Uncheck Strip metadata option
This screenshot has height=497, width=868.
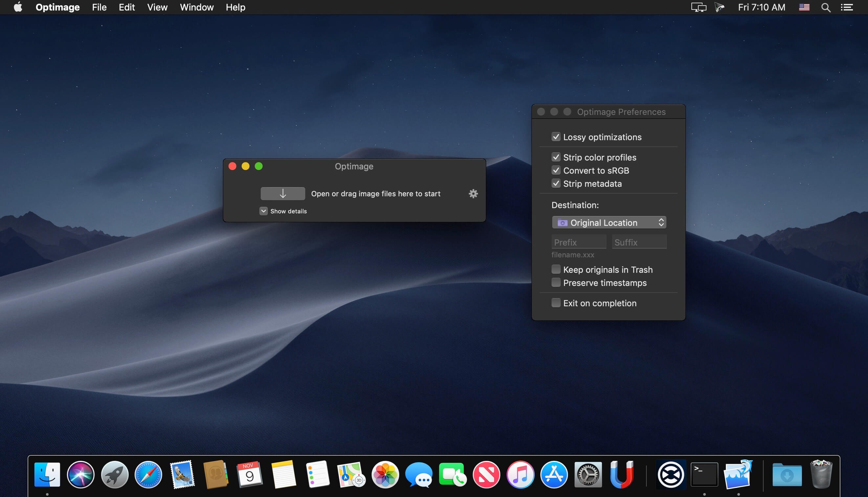click(x=556, y=184)
